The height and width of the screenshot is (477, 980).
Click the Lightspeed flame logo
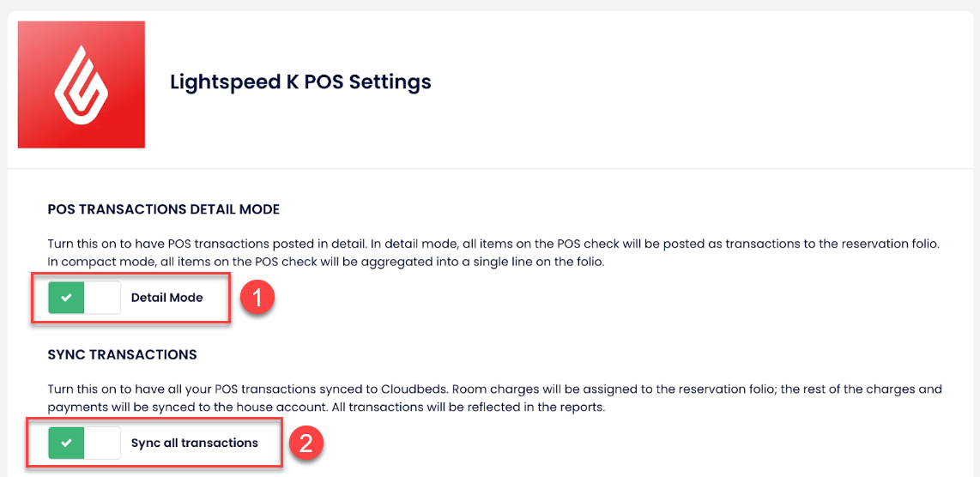coord(81,84)
